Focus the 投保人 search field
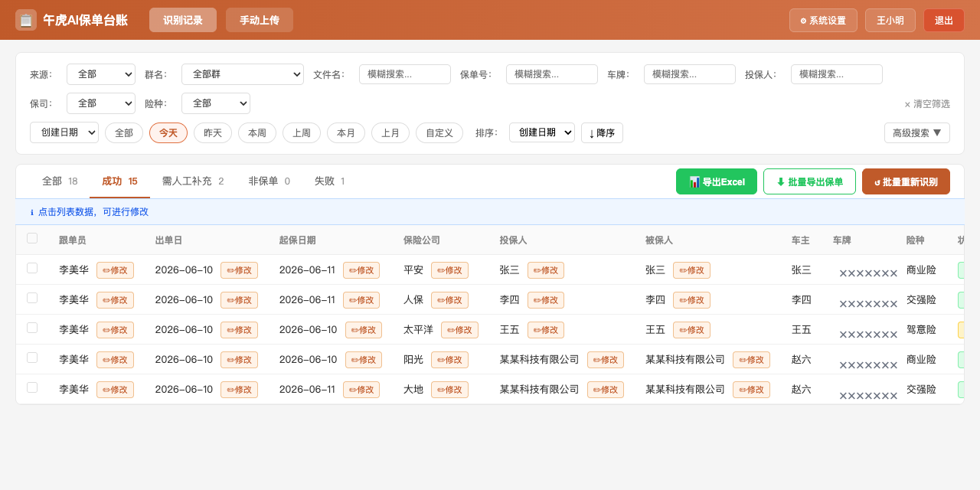The image size is (980, 490). tap(837, 74)
